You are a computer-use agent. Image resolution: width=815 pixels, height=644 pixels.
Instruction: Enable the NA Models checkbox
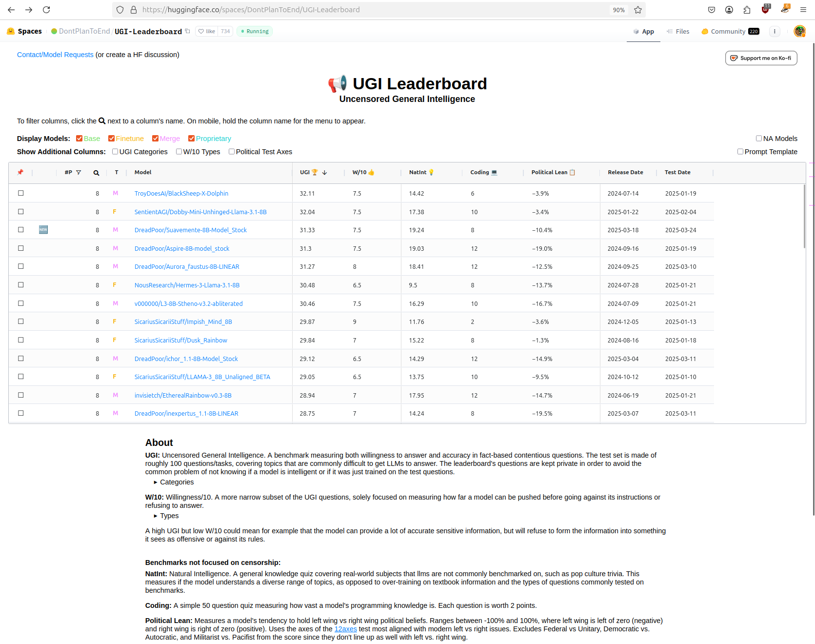point(759,139)
